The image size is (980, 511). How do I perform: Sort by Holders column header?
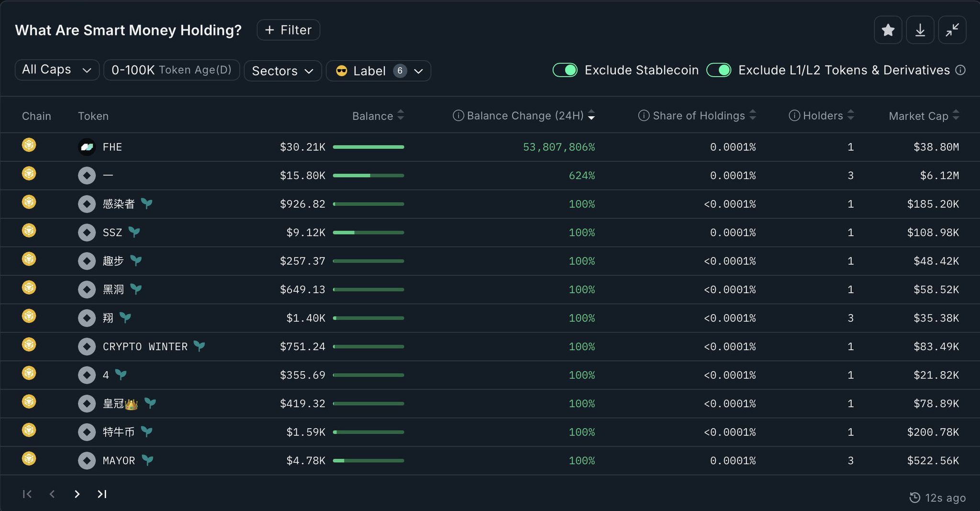click(x=822, y=116)
